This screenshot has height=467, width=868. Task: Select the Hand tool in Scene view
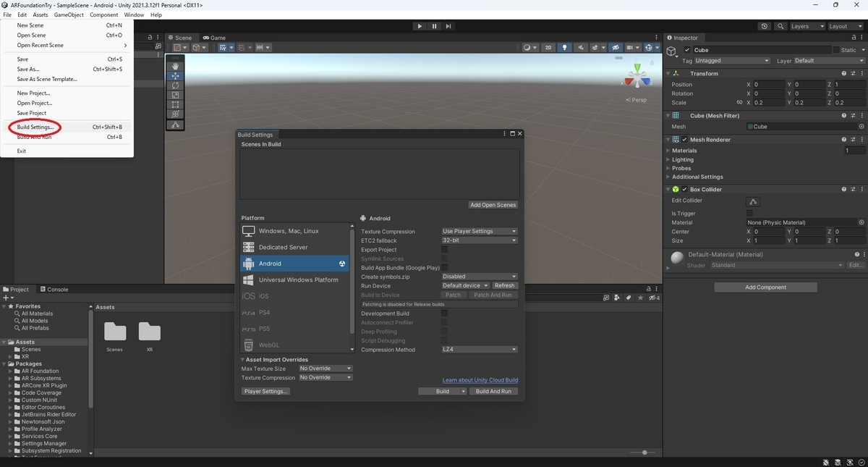click(x=175, y=67)
